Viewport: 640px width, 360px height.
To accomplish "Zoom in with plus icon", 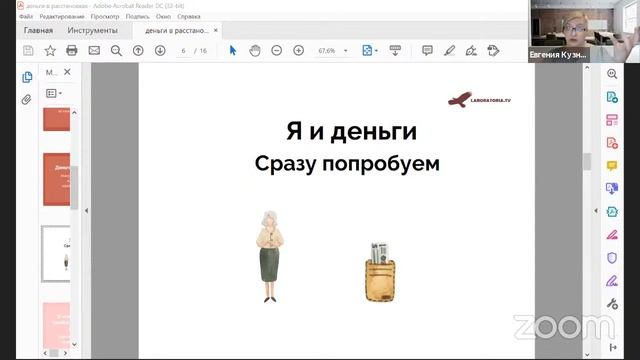I will (299, 51).
